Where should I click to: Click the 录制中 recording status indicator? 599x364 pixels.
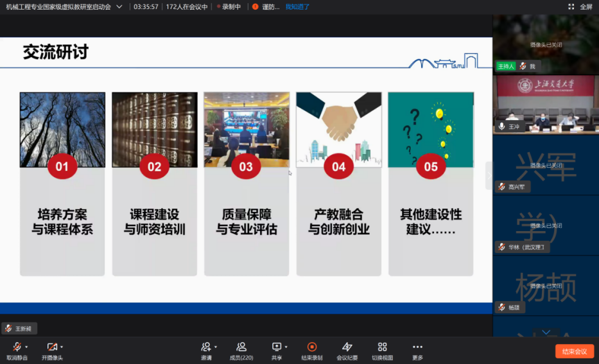pos(229,7)
